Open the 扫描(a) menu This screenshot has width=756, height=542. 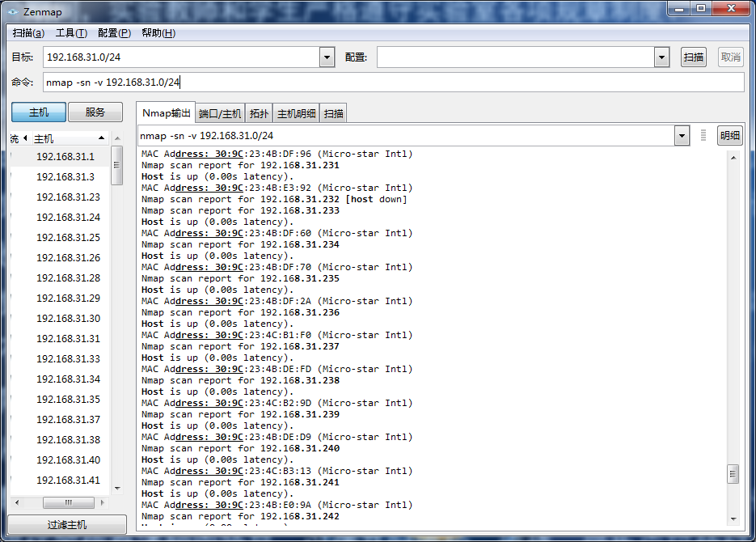coord(28,33)
